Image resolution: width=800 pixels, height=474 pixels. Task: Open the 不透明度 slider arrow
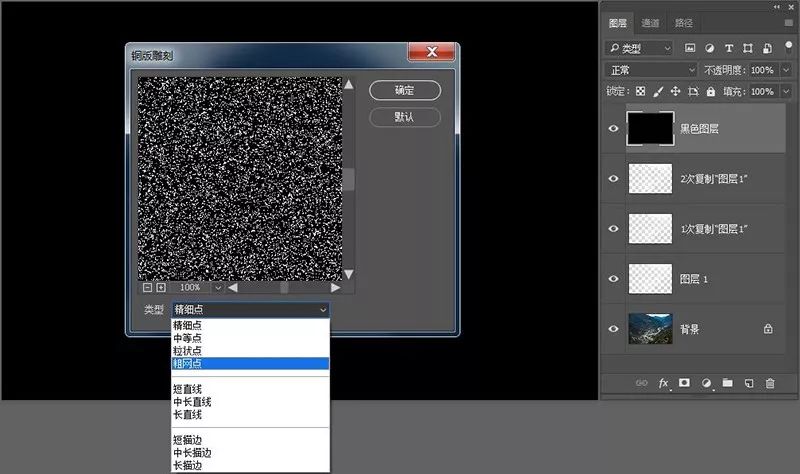coord(786,70)
